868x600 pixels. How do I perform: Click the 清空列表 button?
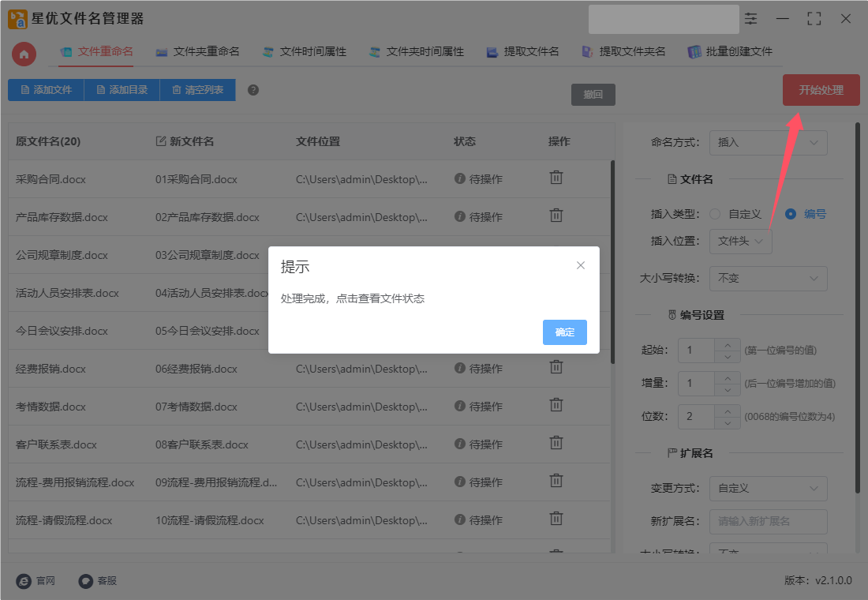(197, 90)
